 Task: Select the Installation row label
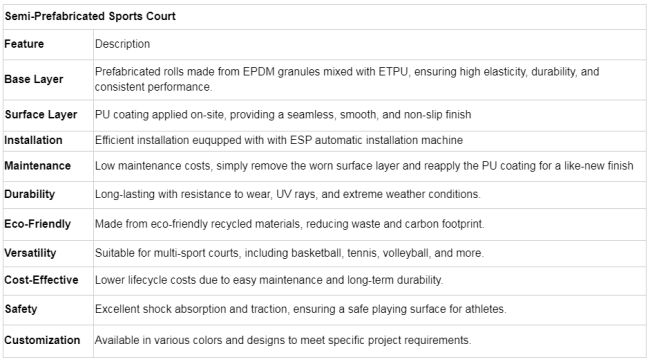pyautogui.click(x=33, y=140)
